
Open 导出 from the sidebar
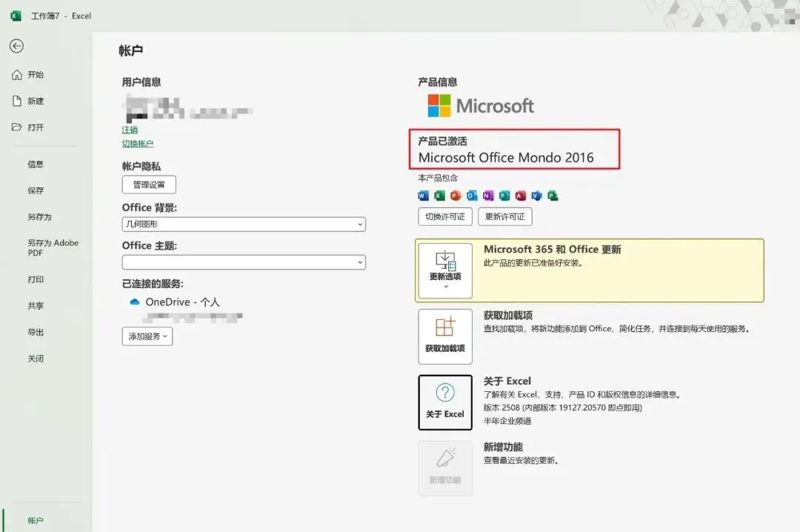[x=36, y=332]
